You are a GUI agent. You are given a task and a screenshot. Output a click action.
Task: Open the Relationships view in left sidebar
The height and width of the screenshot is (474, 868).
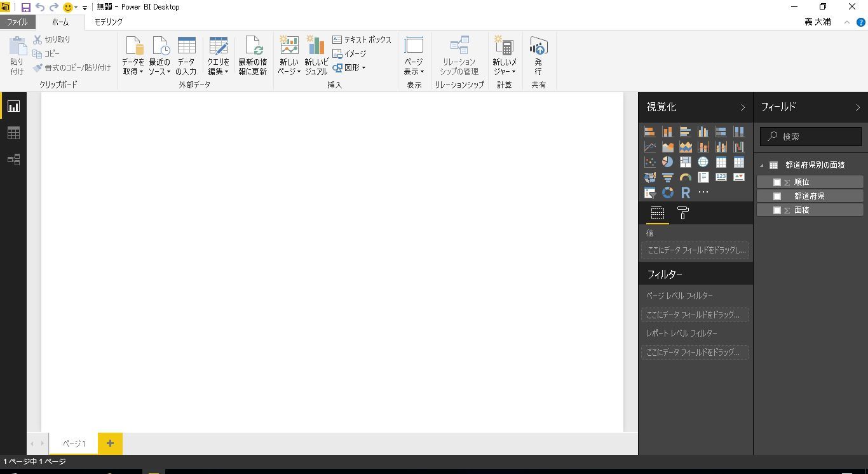13,159
